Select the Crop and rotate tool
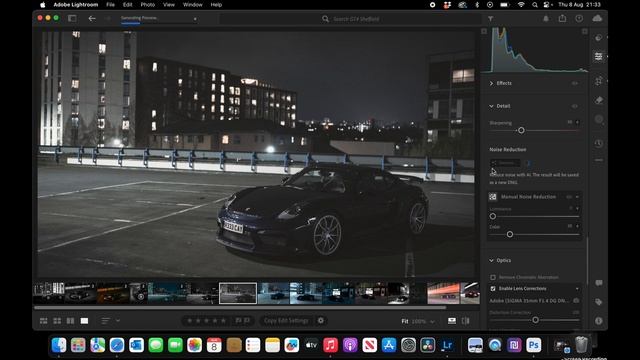 click(598, 81)
